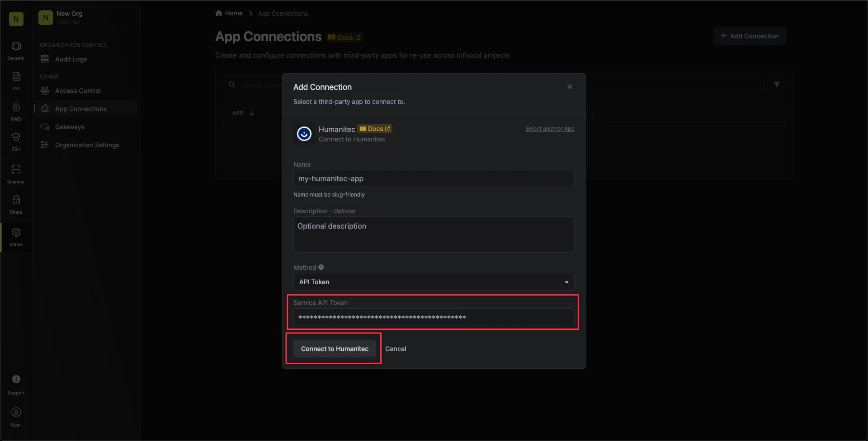Click Connect to Humanitec button

tap(335, 349)
